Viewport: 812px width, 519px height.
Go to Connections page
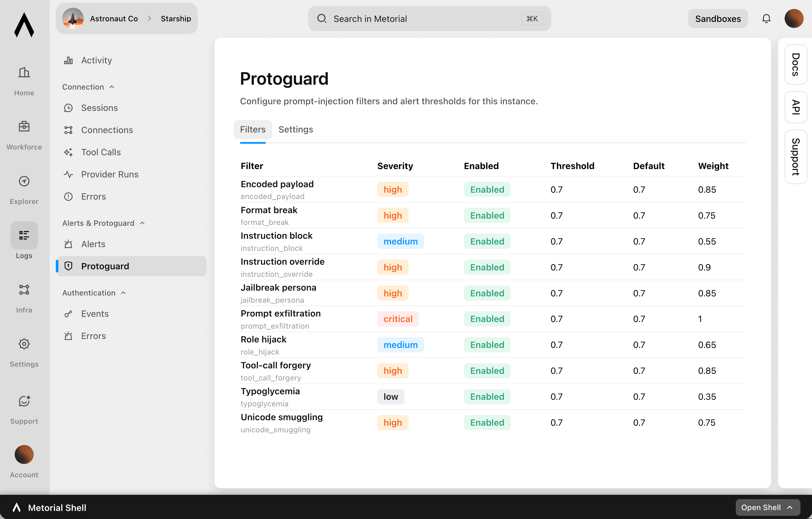(x=131, y=130)
